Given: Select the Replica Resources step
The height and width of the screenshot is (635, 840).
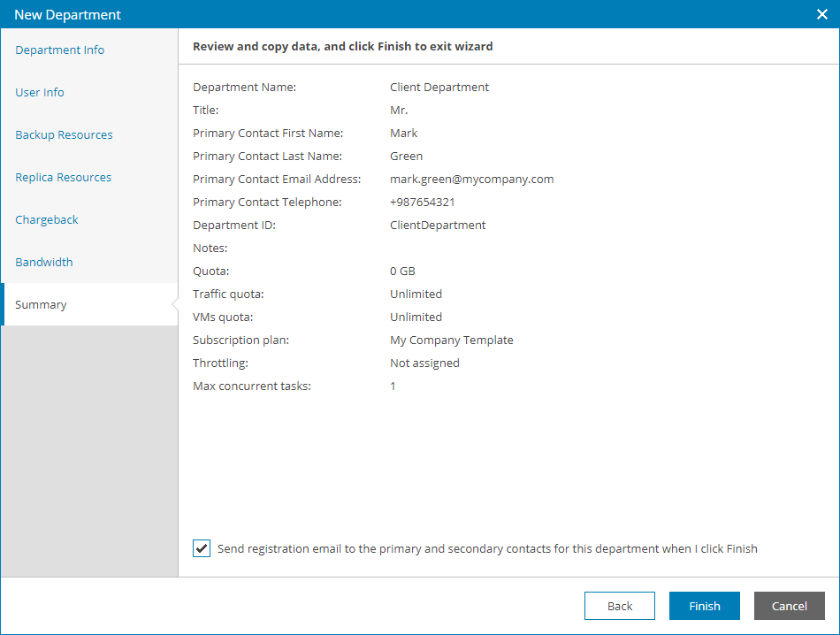Looking at the screenshot, I should 64,177.
